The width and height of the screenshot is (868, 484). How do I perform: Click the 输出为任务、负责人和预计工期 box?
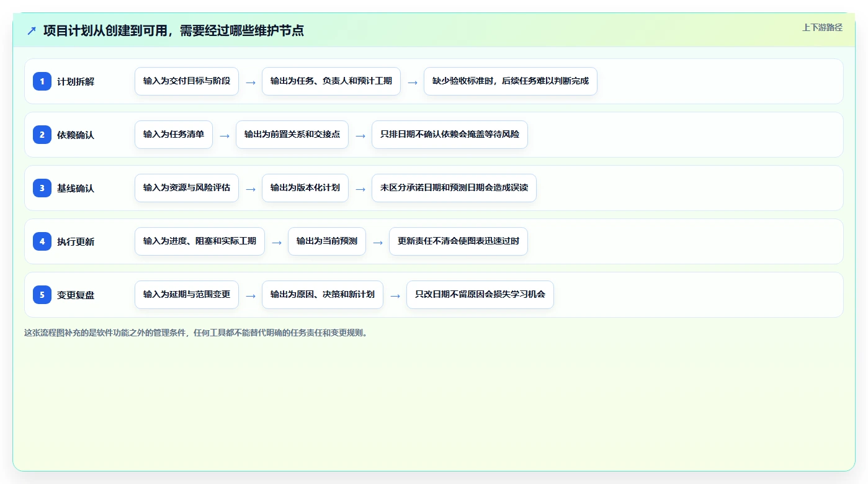(331, 81)
